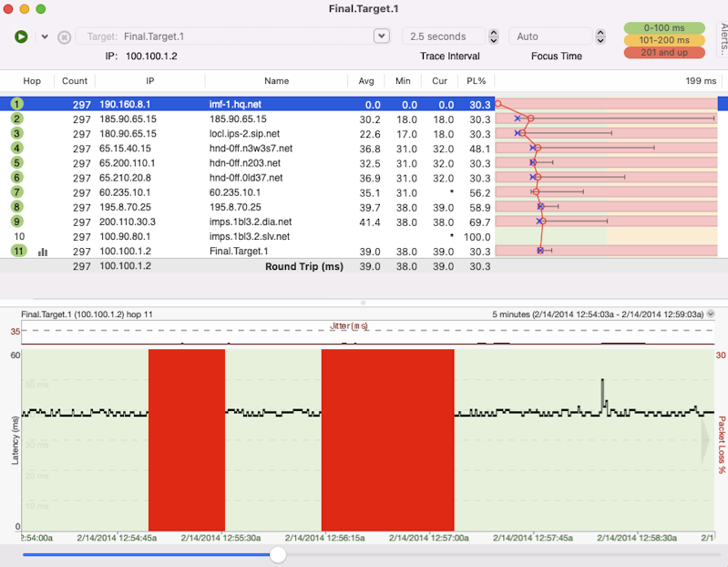Click the green start trace play button
This screenshot has width=728, height=567.
pos(21,36)
